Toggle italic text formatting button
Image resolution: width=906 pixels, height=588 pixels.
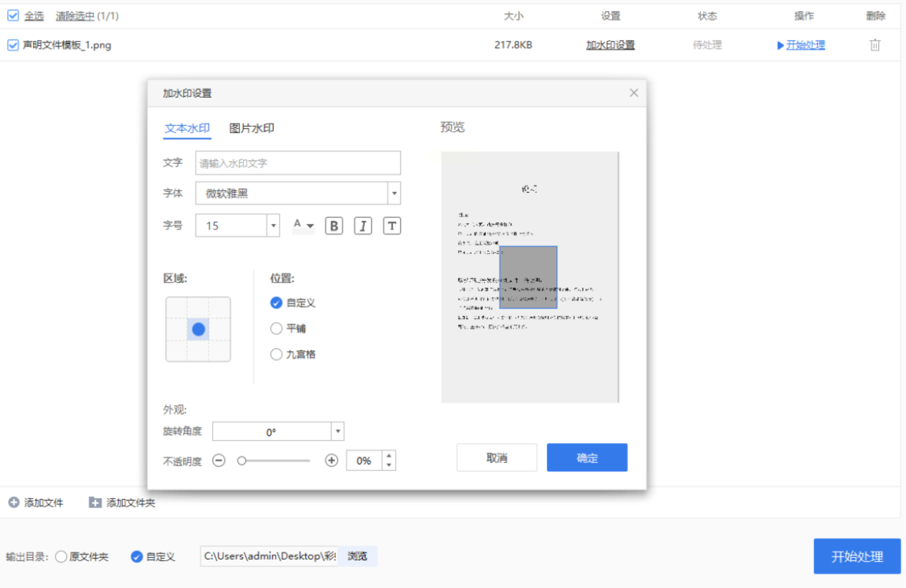click(363, 226)
